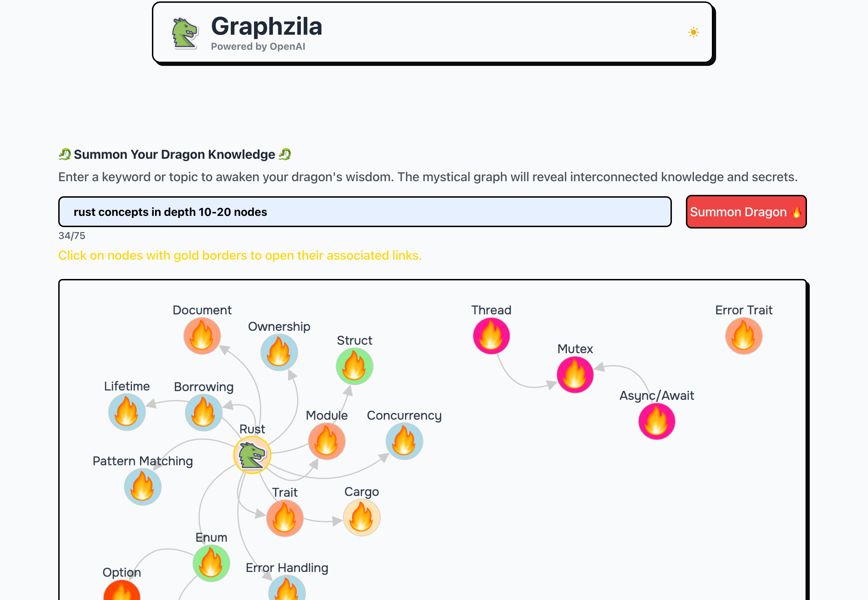Viewport: 868px width, 600px height.
Task: Select the Async/Await node
Action: 656,421
